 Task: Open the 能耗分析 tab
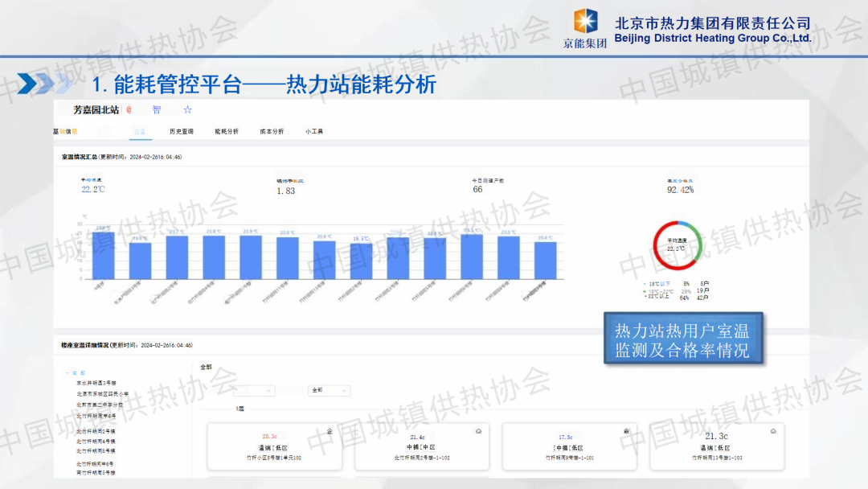pyautogui.click(x=227, y=131)
